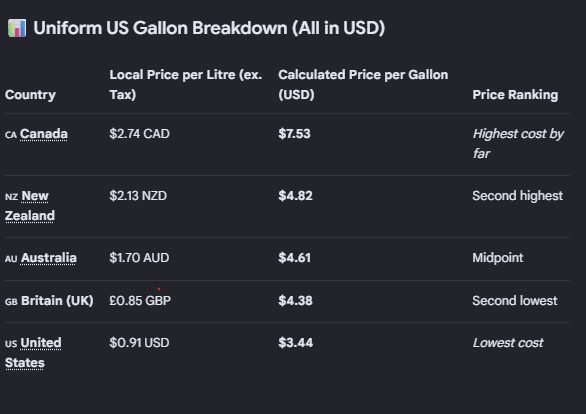586x414 pixels.
Task: Select the $3.44 United States gallon price
Action: (295, 343)
